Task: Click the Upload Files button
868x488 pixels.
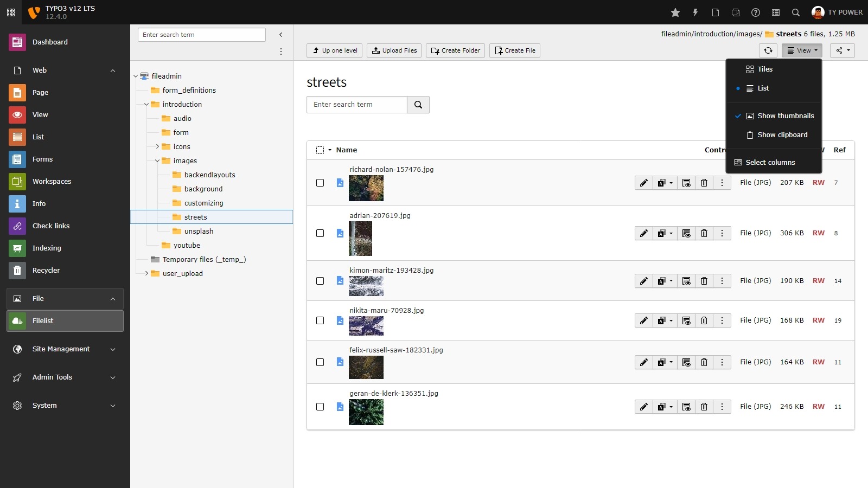Action: tap(394, 50)
